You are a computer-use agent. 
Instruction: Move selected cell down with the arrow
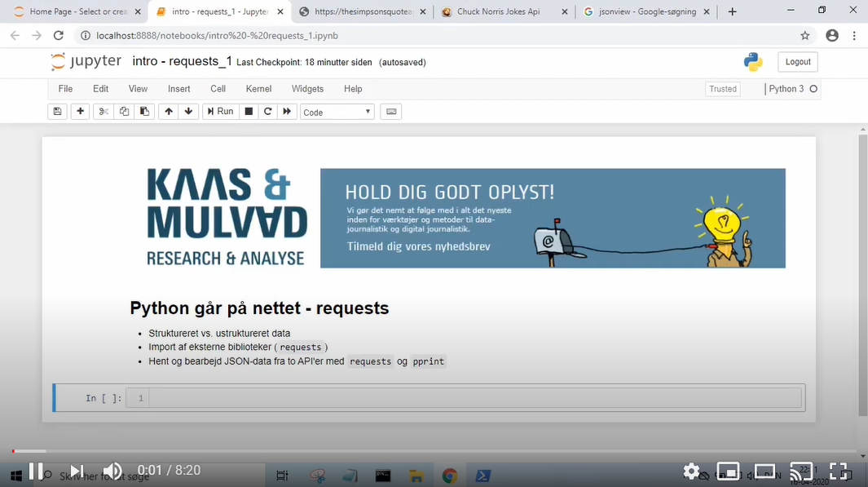click(x=189, y=112)
